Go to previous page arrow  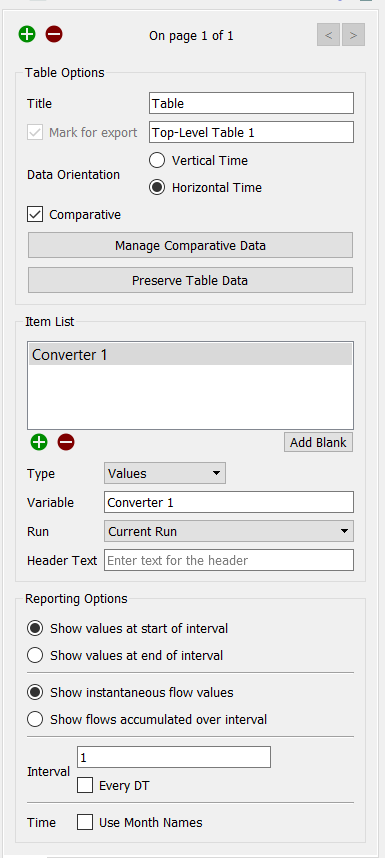click(328, 35)
